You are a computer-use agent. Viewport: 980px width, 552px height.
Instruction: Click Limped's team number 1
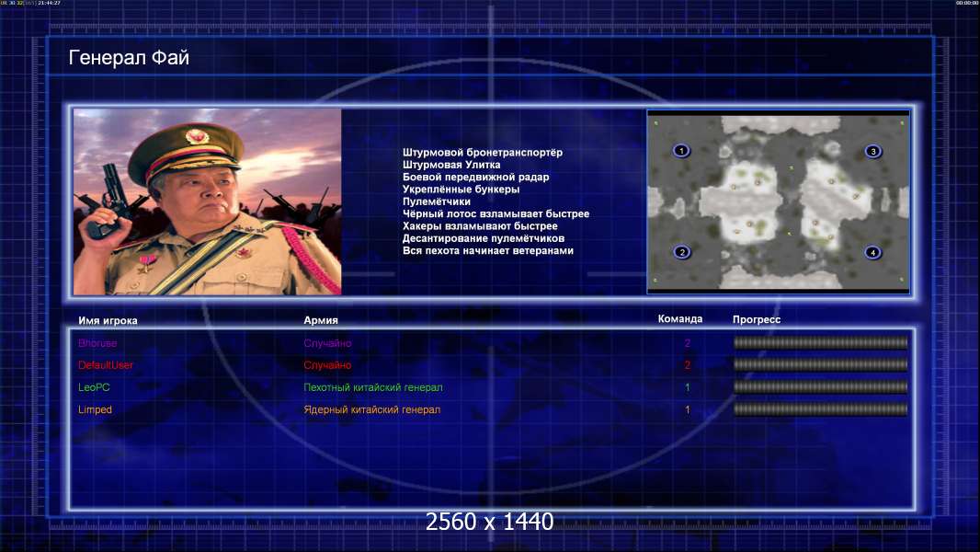click(688, 410)
